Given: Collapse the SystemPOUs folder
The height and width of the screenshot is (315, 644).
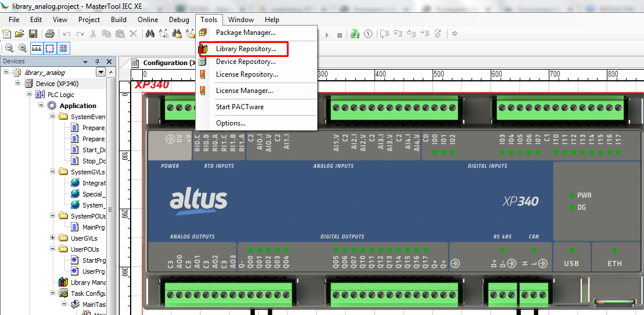Looking at the screenshot, I should [53, 216].
